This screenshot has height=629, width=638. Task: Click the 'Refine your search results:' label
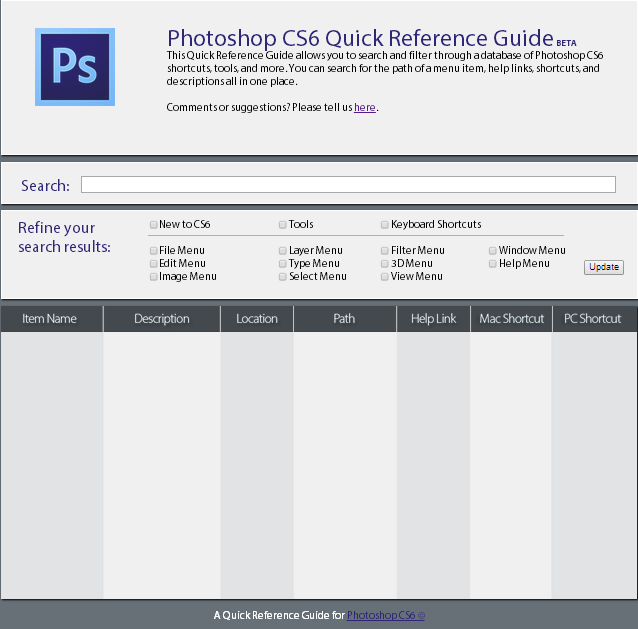[64, 237]
